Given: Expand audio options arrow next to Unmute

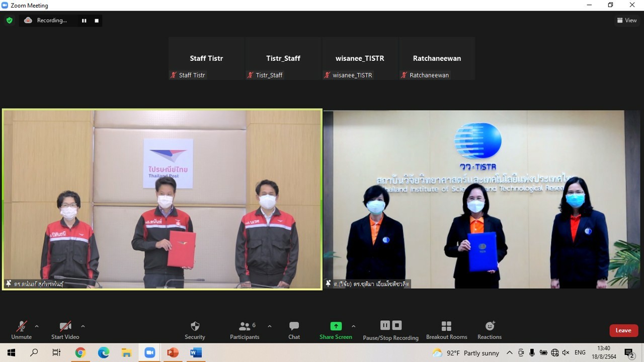Looking at the screenshot, I should click(37, 326).
